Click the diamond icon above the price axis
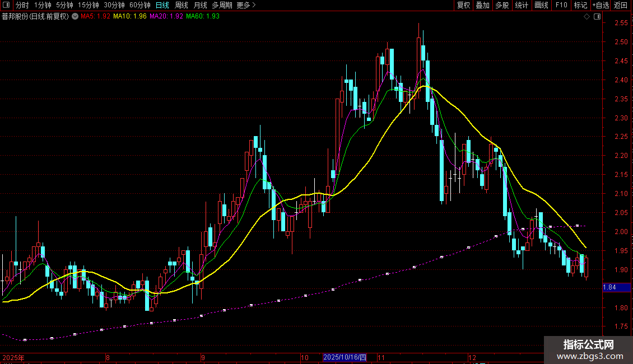Image resolution: width=633 pixels, height=364 pixels. click(587, 17)
